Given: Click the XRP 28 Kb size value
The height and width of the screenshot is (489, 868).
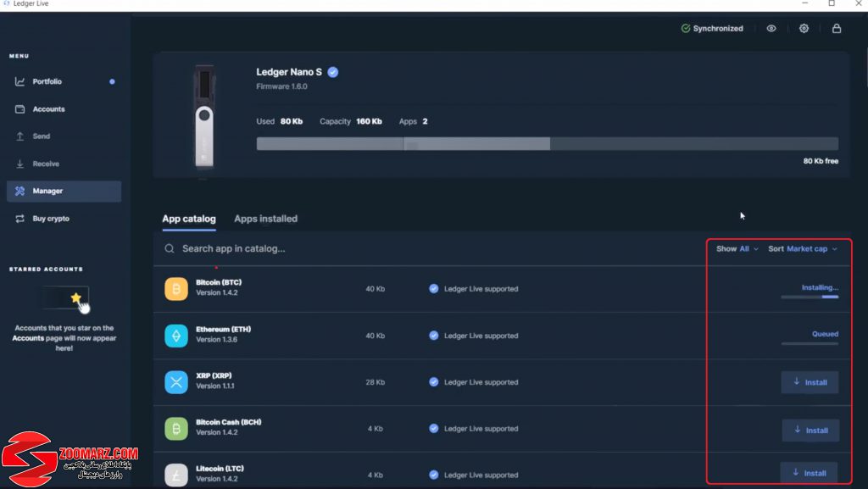Looking at the screenshot, I should click(376, 382).
